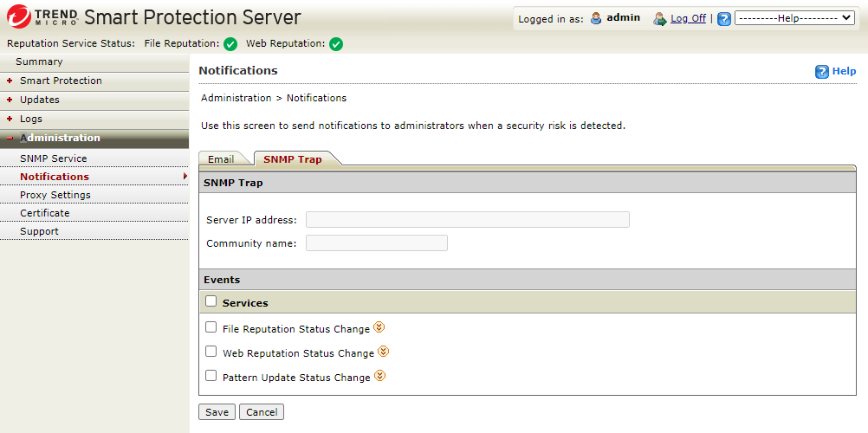Image resolution: width=868 pixels, height=433 pixels.
Task: Enable the Services checkbox
Action: coord(211,301)
